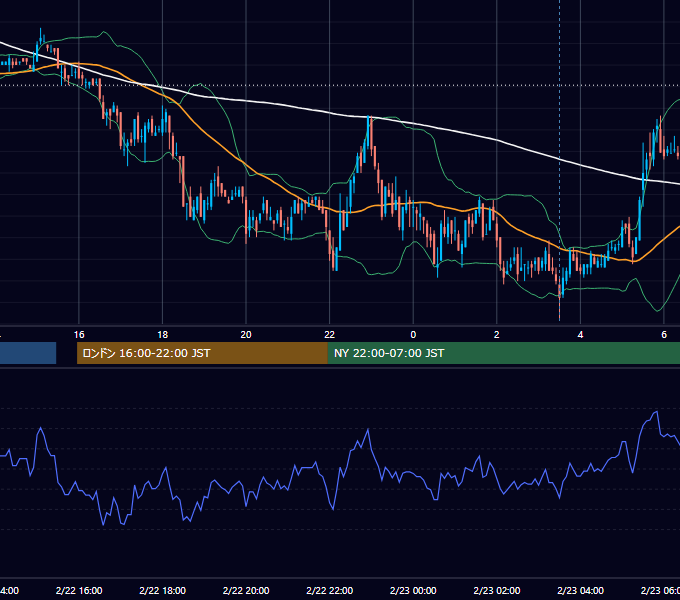This screenshot has height=600, width=680.
Task: Click the 2/22 16:00 date label
Action: pos(79,590)
